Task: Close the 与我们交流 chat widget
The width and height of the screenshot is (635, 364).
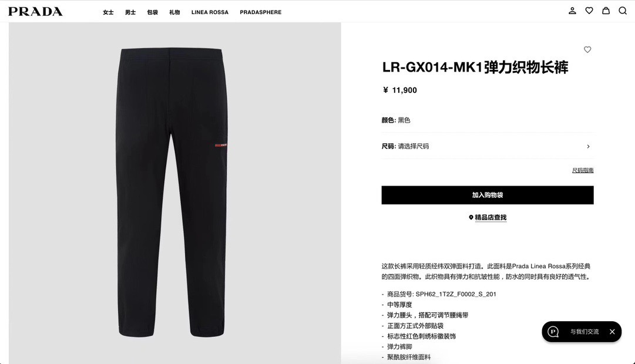Action: point(612,332)
